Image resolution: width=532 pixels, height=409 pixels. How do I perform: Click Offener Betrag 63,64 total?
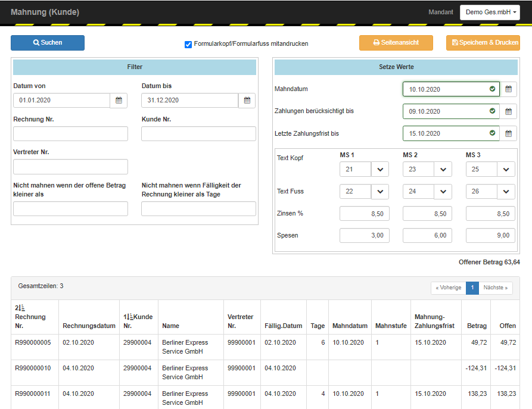coord(489,262)
